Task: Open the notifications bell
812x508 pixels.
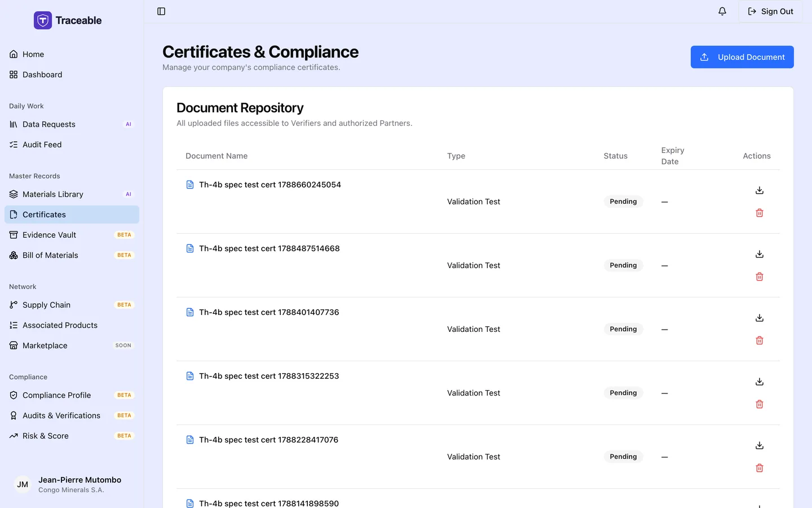Action: 722,11
